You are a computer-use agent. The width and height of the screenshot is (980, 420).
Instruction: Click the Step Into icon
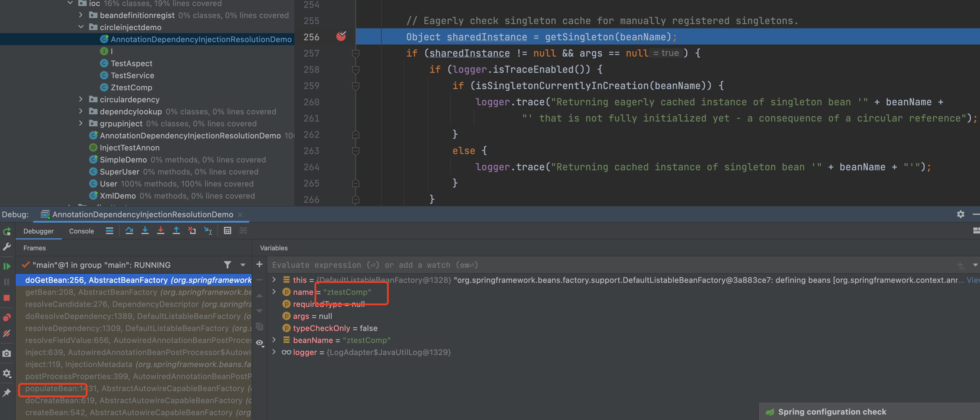pyautogui.click(x=145, y=230)
